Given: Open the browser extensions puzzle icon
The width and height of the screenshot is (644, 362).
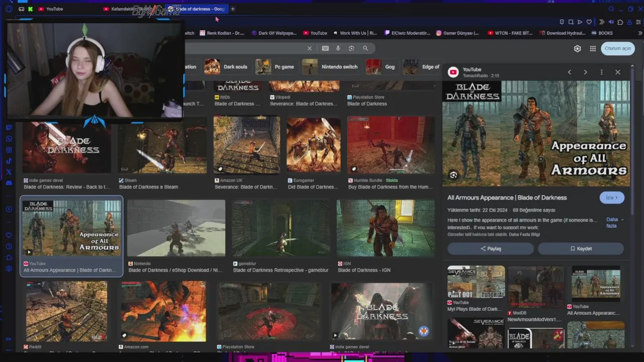Looking at the screenshot, I should click(620, 22).
